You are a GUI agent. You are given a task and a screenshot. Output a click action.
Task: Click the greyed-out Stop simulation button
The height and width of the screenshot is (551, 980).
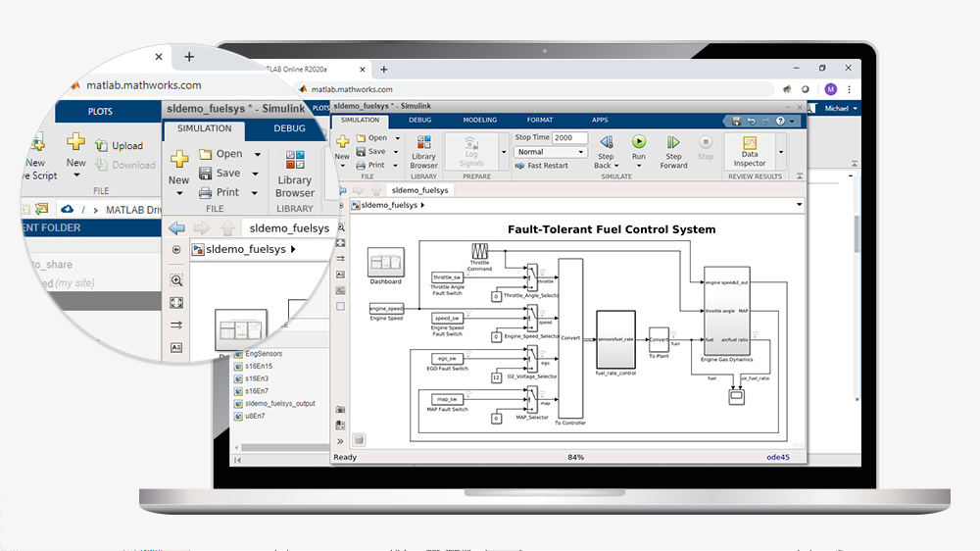click(705, 148)
